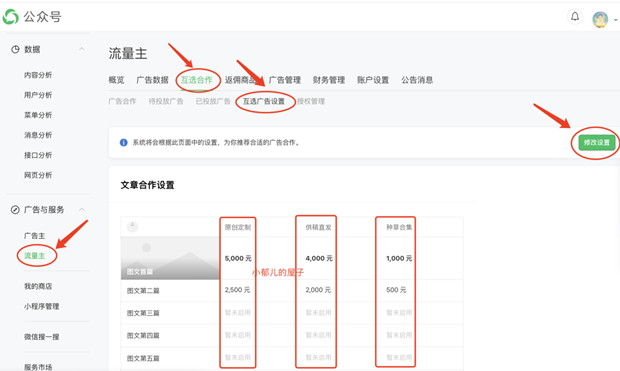
Task: Switch to the 互选合作 tab
Action: 197,80
